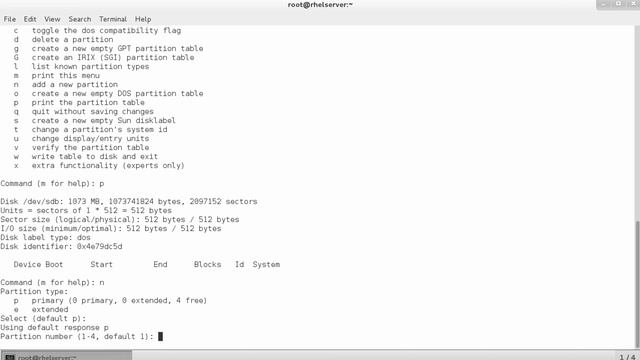Click the 'Disk /dev/sdb: 1073 MB' line
The image size is (640, 360).
[x=129, y=201]
